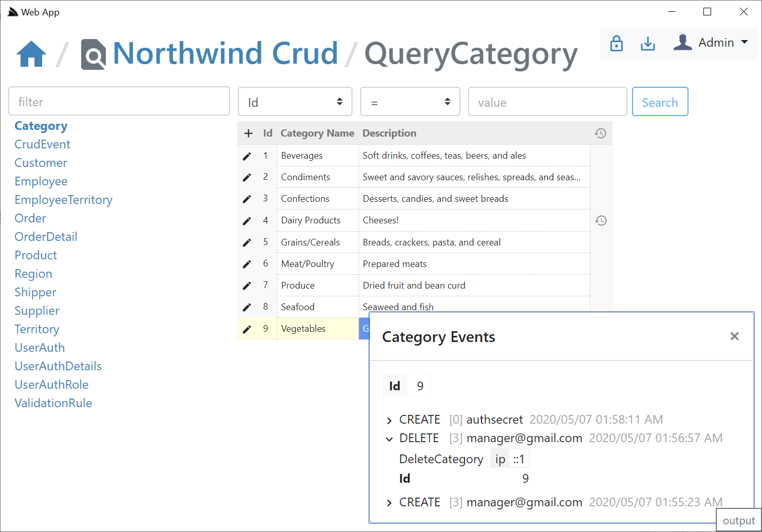
Task: Open the Shipper table link
Action: point(35,293)
